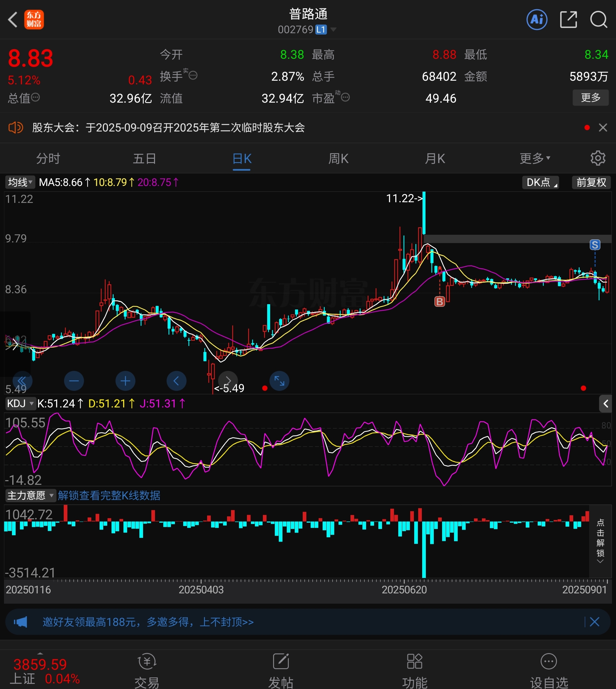
Task: Expand chart to fullscreen icon
Action: point(279,381)
